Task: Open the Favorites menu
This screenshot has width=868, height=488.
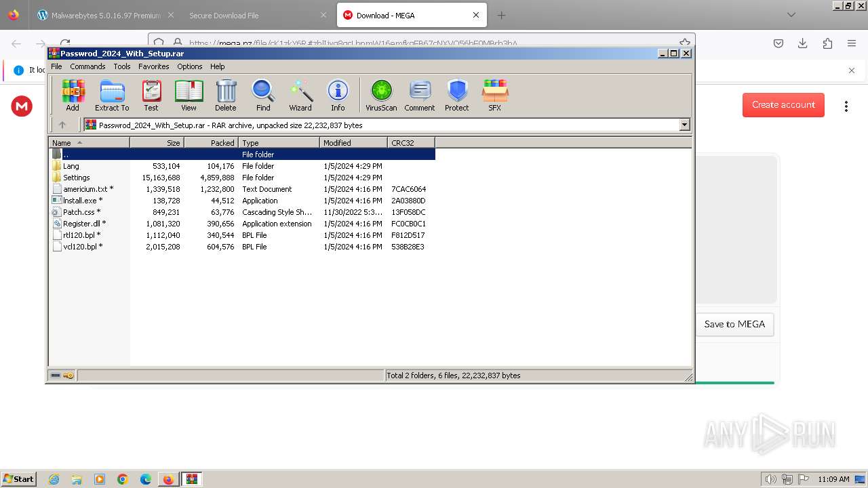Action: click(x=154, y=66)
